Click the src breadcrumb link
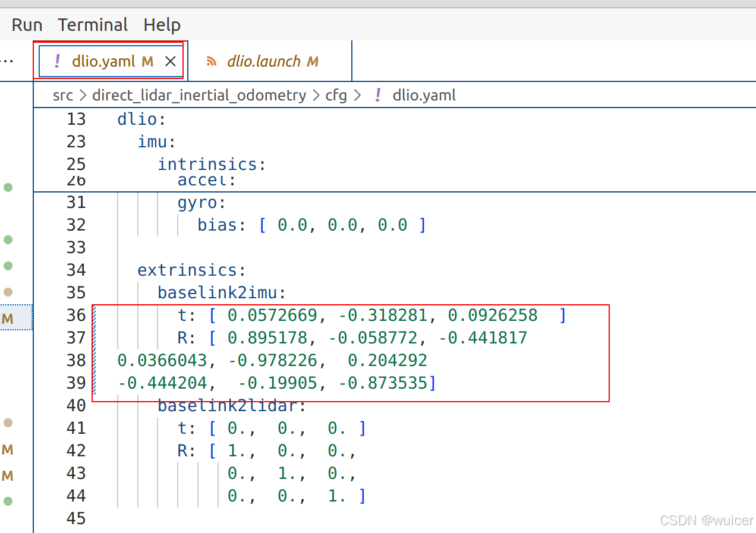The height and width of the screenshot is (533, 756). coord(63,95)
